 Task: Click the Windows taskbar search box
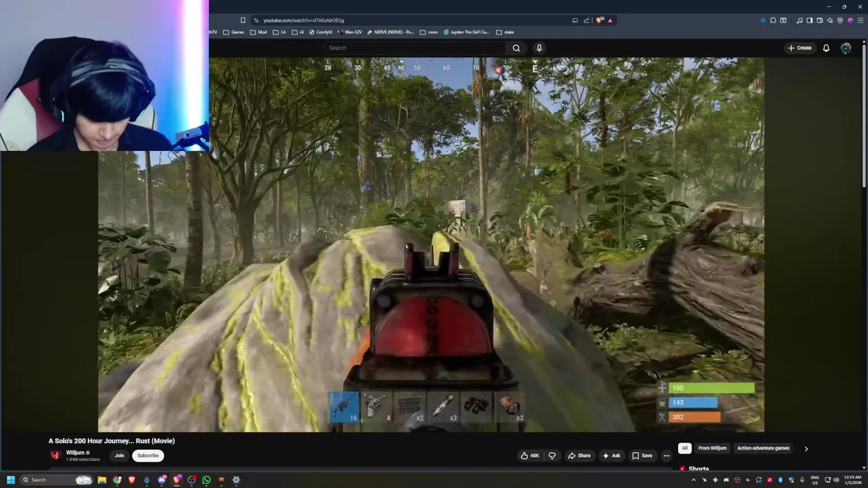pyautogui.click(x=56, y=480)
